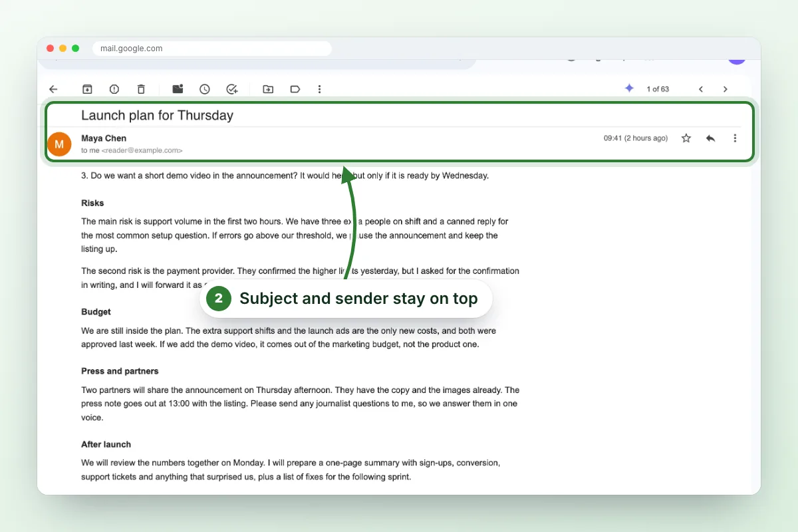Open toolbar More options three dots
The image size is (798, 532).
[x=319, y=89]
